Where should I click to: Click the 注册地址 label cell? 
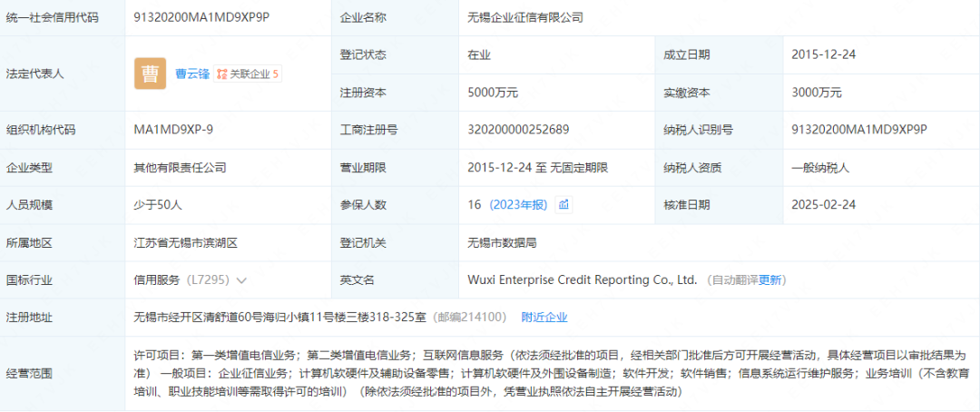(63, 317)
